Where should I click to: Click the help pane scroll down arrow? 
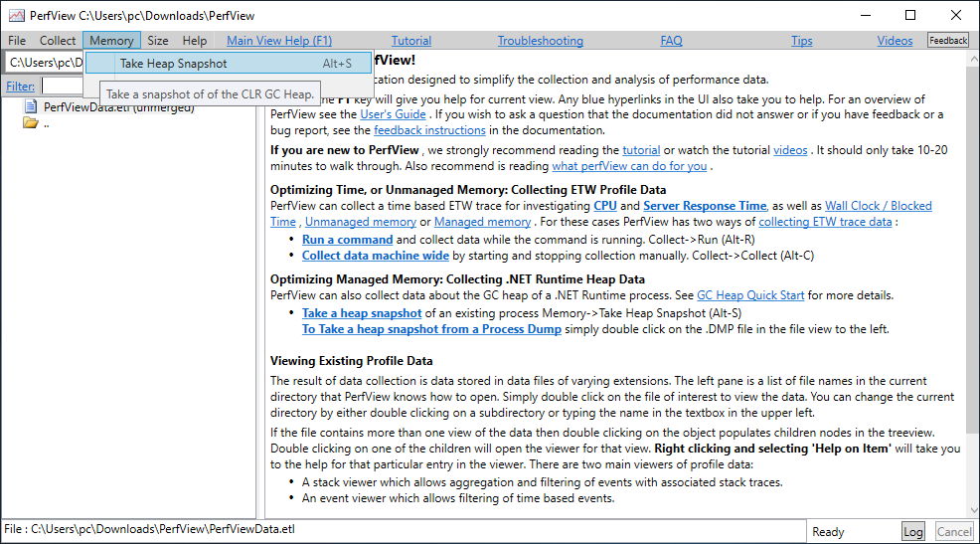974,511
